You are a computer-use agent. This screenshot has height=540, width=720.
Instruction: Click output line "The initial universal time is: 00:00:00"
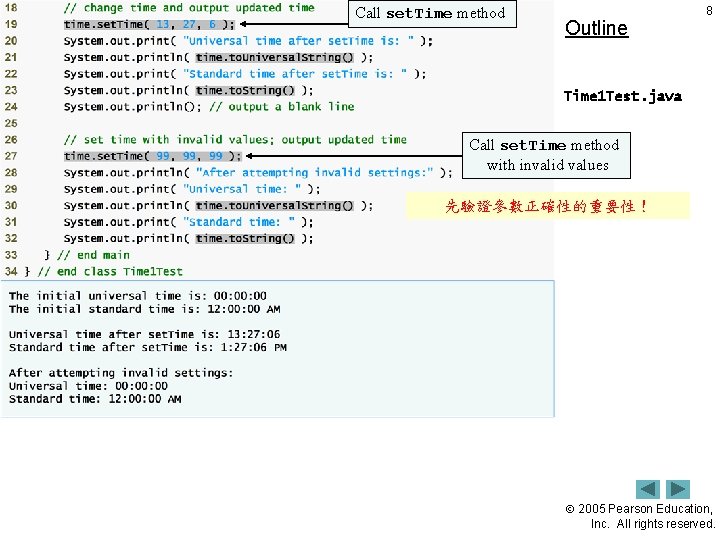point(138,296)
